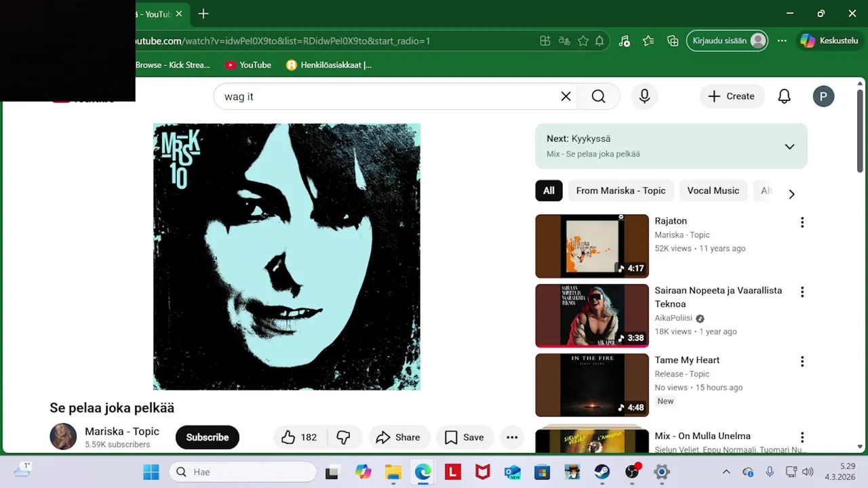This screenshot has width=868, height=488.
Task: Close the current YouTube browser tab
Action: (179, 14)
